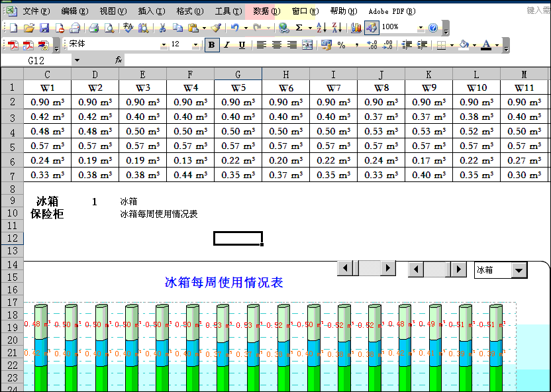Screen dimensions: 551x392
Task: Open the 数据(D) menu
Action: coord(266,11)
